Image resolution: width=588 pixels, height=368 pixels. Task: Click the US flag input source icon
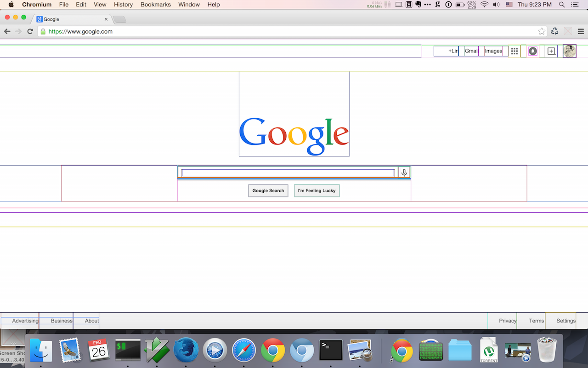pos(509,5)
